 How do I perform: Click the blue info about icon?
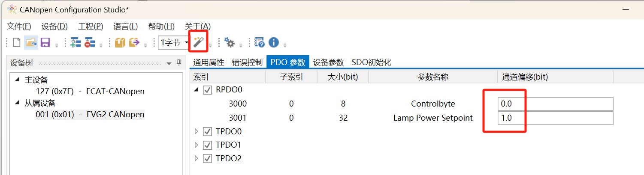pos(274,42)
